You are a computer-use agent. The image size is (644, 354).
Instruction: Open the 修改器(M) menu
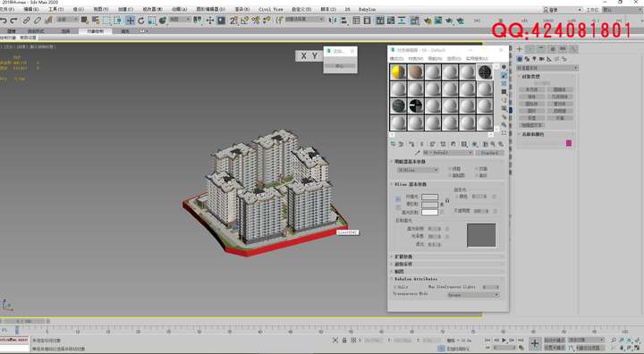pos(152,9)
